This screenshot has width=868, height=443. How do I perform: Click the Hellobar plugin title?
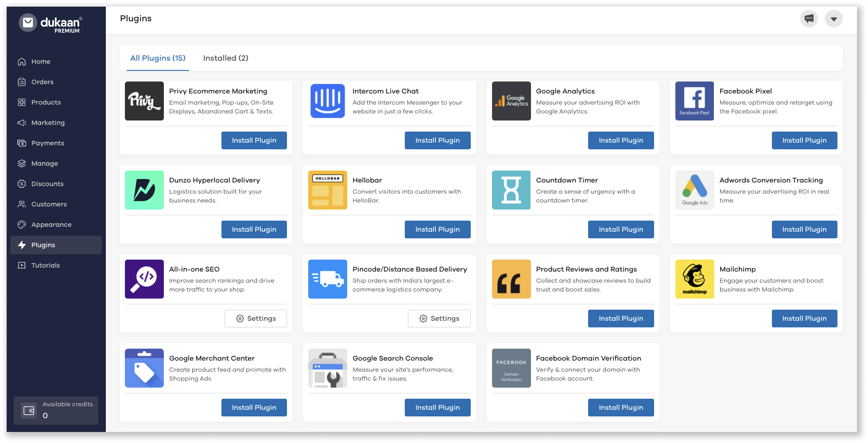(367, 180)
